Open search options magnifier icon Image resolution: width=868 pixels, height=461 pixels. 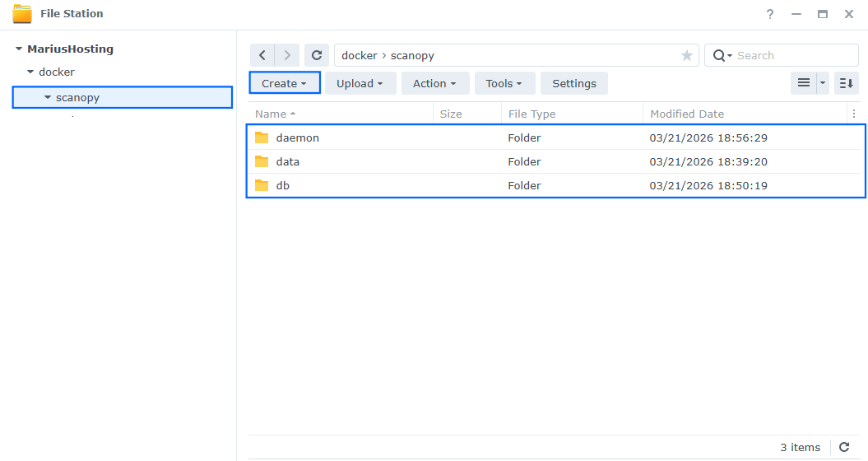click(722, 55)
